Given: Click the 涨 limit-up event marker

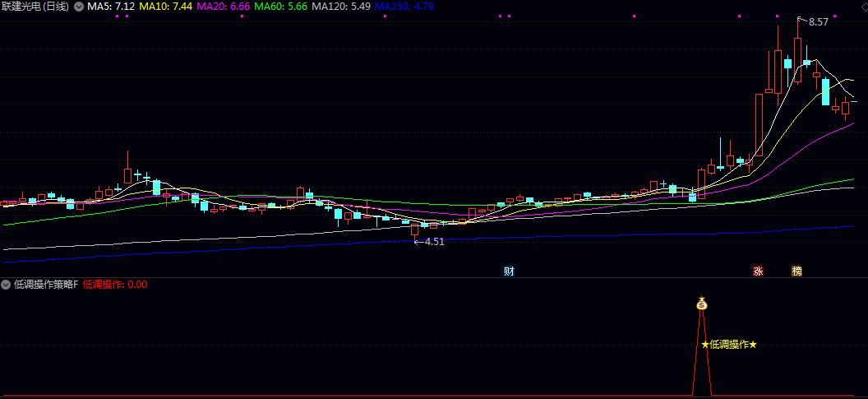Looking at the screenshot, I should click(757, 271).
